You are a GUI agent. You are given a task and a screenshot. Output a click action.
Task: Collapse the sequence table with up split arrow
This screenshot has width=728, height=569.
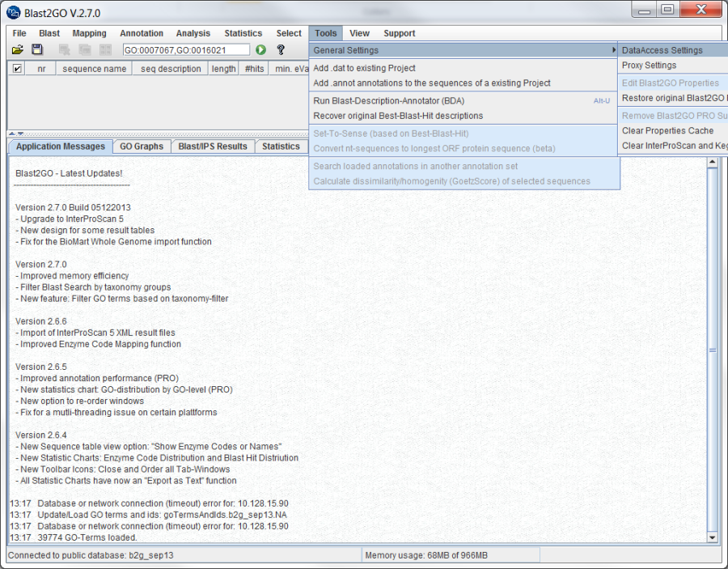point(12,134)
